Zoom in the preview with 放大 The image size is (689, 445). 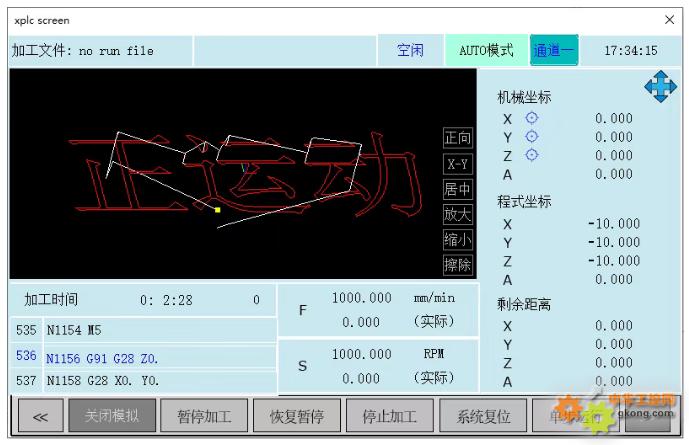[x=458, y=214]
